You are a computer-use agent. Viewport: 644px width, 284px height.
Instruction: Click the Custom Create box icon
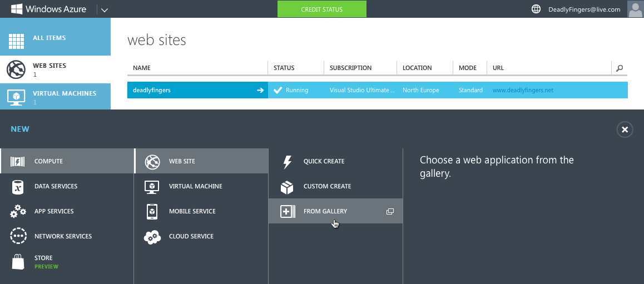pos(287,187)
